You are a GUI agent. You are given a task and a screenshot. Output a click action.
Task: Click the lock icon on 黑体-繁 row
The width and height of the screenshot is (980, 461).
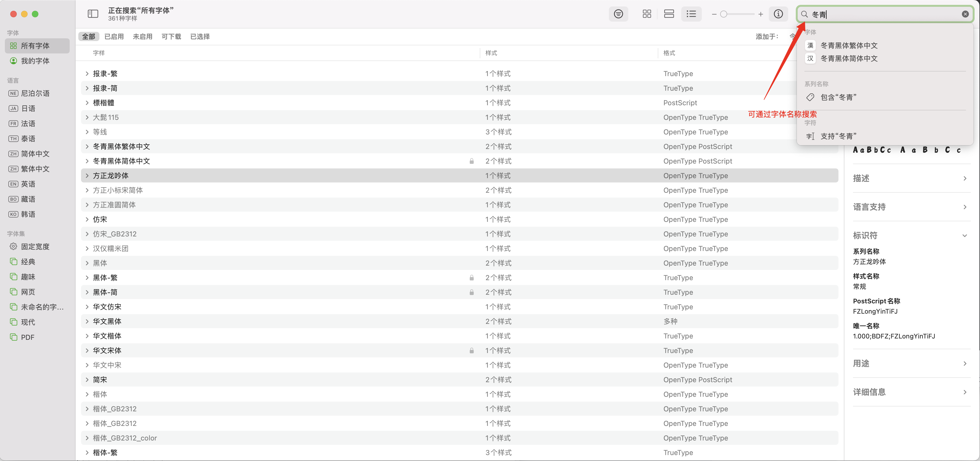(471, 278)
